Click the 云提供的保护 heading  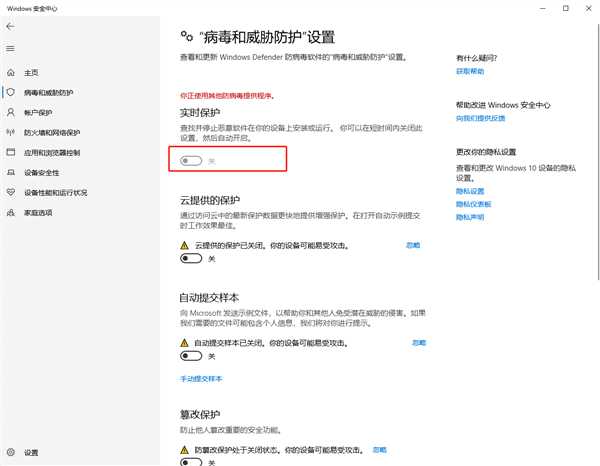pyautogui.click(x=210, y=200)
